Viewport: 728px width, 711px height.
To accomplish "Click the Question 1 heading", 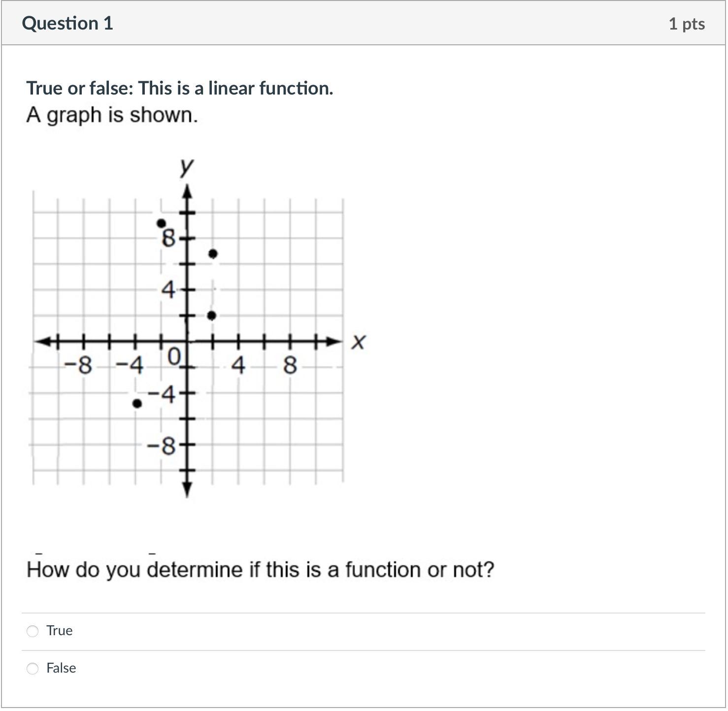I will [67, 23].
